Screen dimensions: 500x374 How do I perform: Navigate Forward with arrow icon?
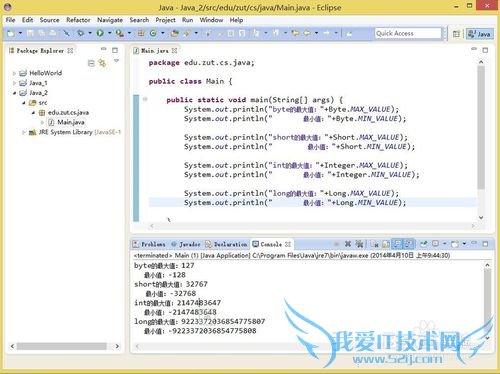tap(327, 33)
